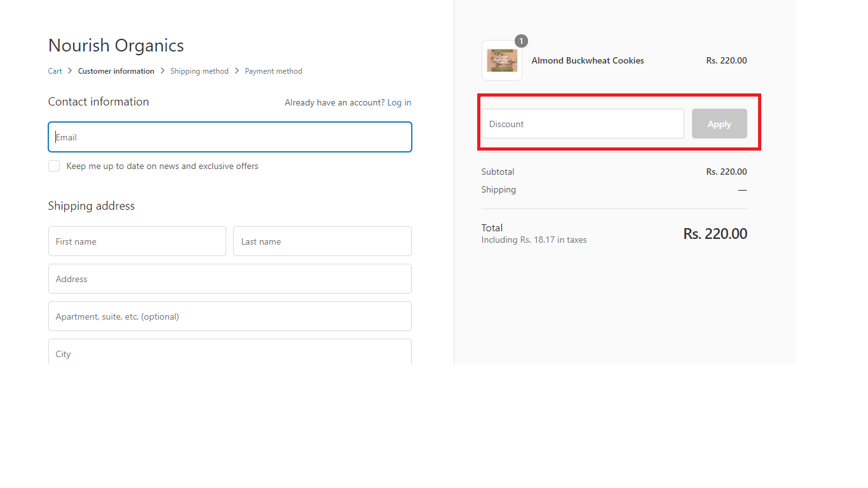
Task: Click the Contact information heading
Action: pyautogui.click(x=98, y=102)
